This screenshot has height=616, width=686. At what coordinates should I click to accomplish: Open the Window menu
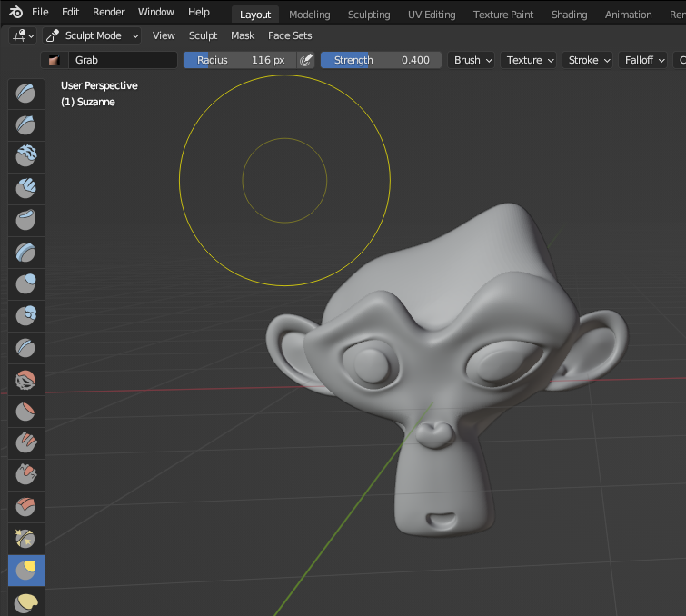click(x=156, y=12)
